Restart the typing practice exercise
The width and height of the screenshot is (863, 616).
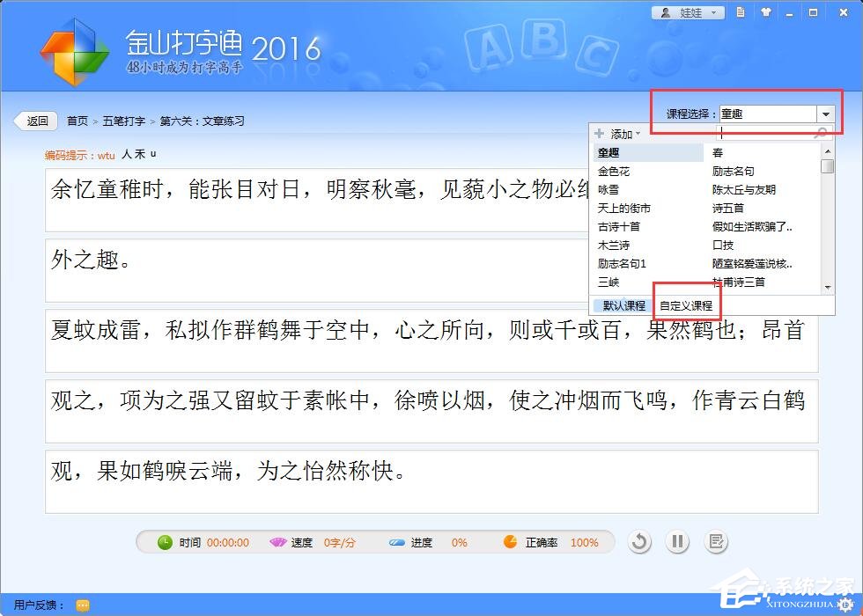[639, 542]
